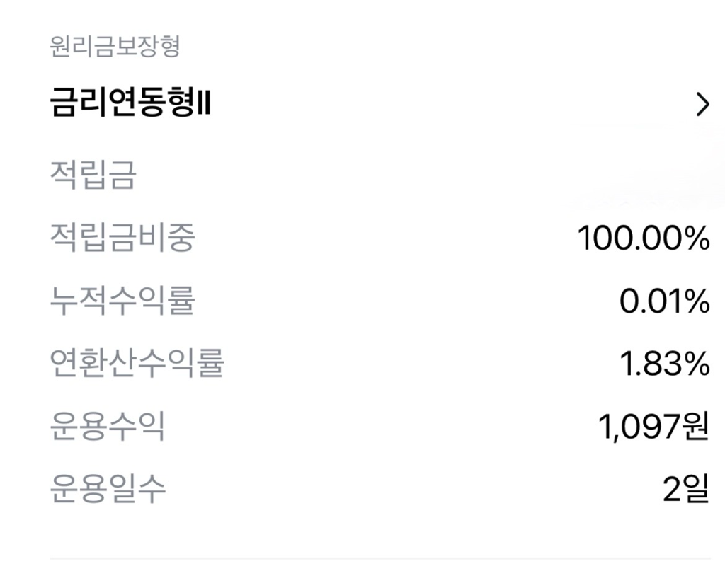
Task: Select the 적립금비중 label
Action: pos(122,238)
